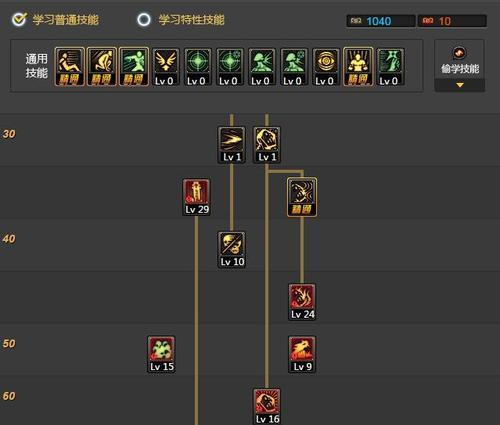Click the blue 1040 skill points field

pyautogui.click(x=381, y=21)
